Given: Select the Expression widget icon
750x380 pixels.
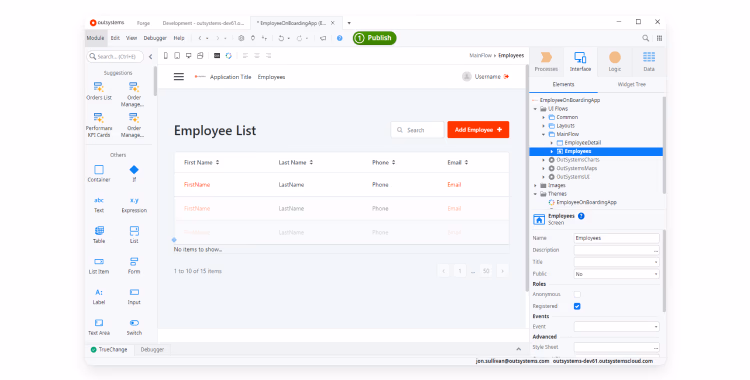Looking at the screenshot, I should click(x=134, y=200).
